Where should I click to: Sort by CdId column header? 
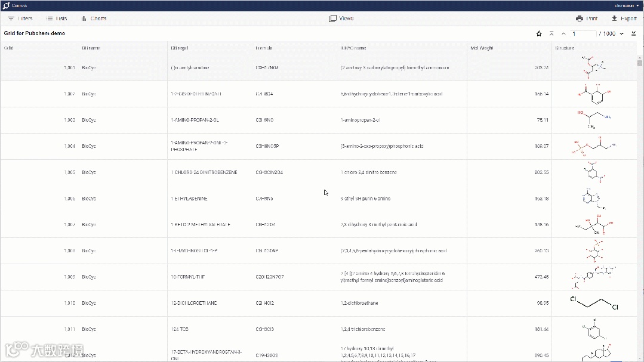tap(8, 48)
